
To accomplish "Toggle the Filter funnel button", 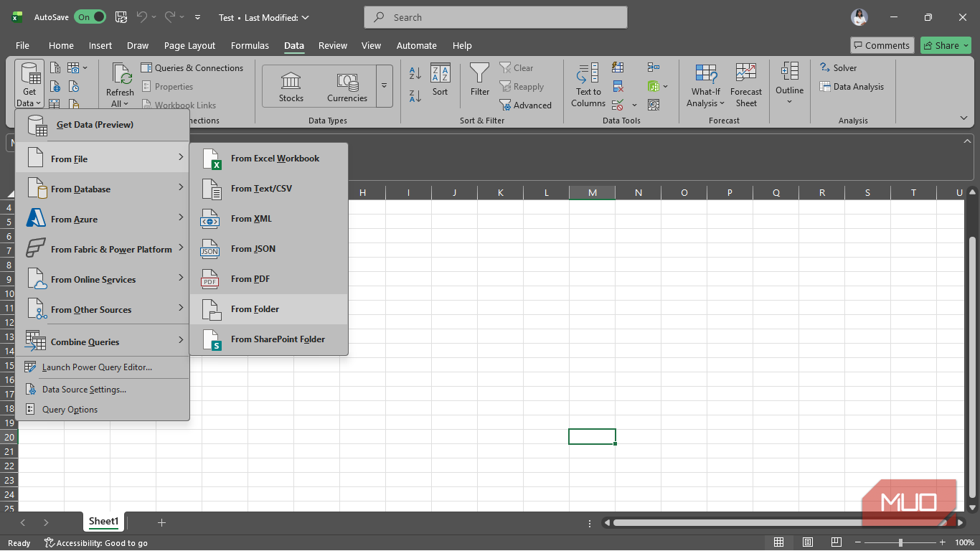I will tap(480, 80).
